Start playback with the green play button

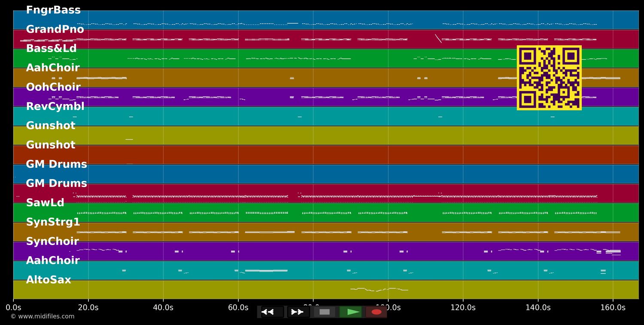[351, 312]
